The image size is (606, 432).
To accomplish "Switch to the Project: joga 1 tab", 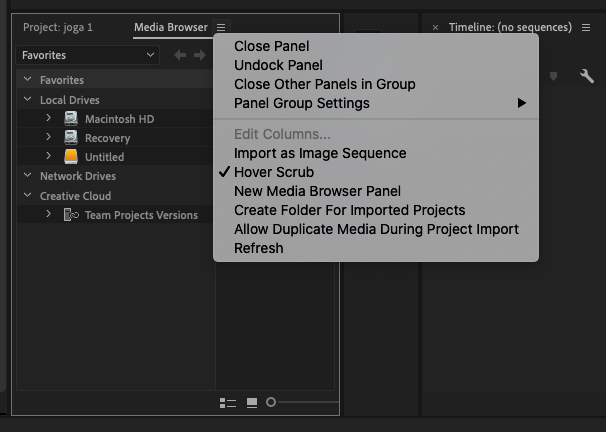I will 58,27.
